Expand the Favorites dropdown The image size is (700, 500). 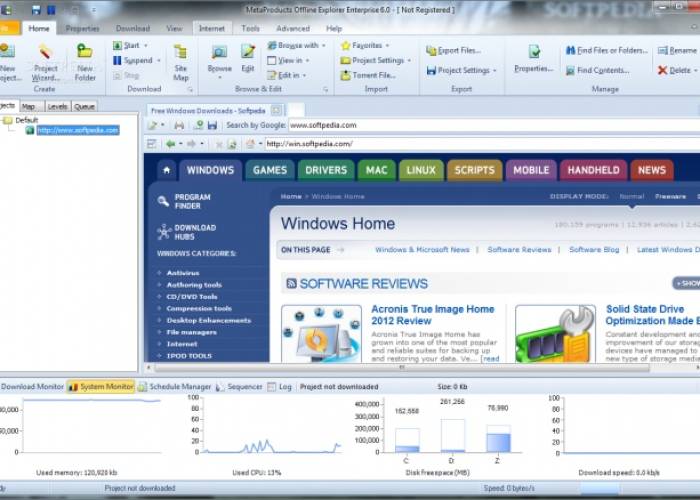(387, 46)
